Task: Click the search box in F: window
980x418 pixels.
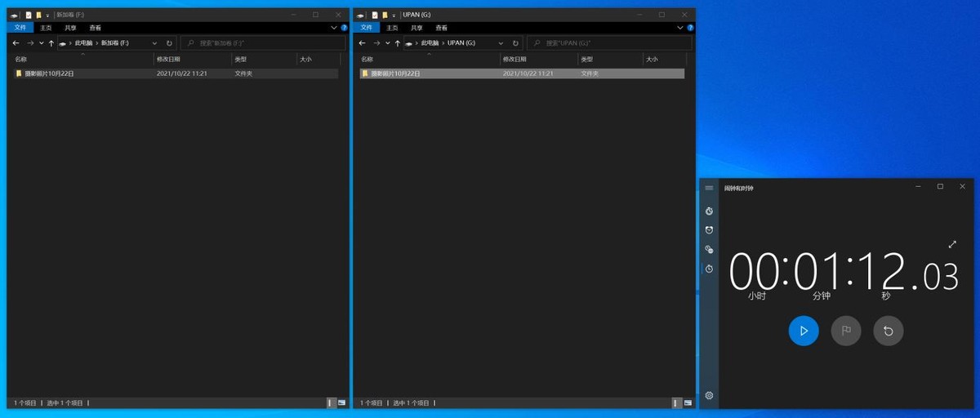Action: point(263,42)
